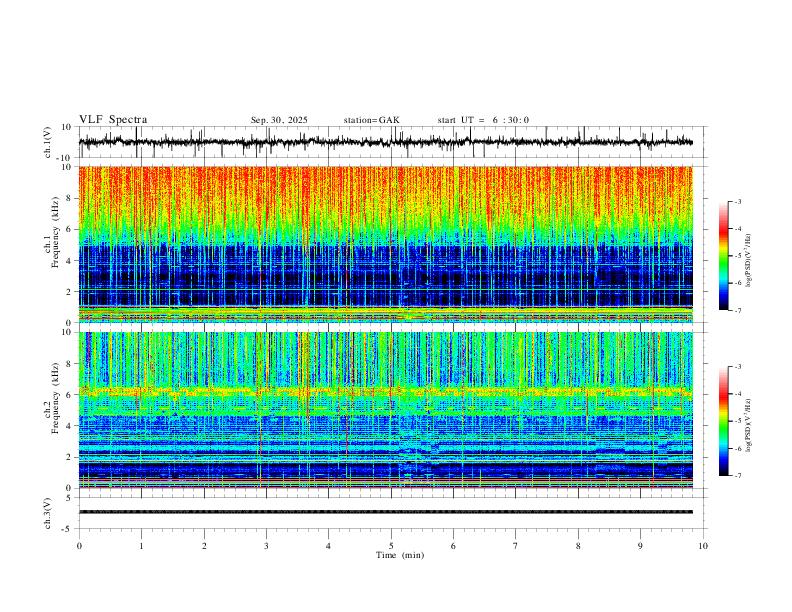Click the 'station=GAK' label
Screen dimensions: 792x612
371,120
